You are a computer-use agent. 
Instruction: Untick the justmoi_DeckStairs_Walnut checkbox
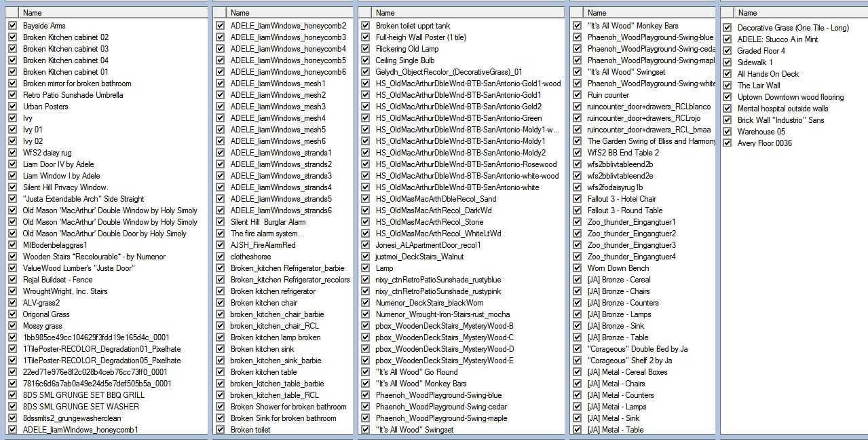(x=366, y=257)
